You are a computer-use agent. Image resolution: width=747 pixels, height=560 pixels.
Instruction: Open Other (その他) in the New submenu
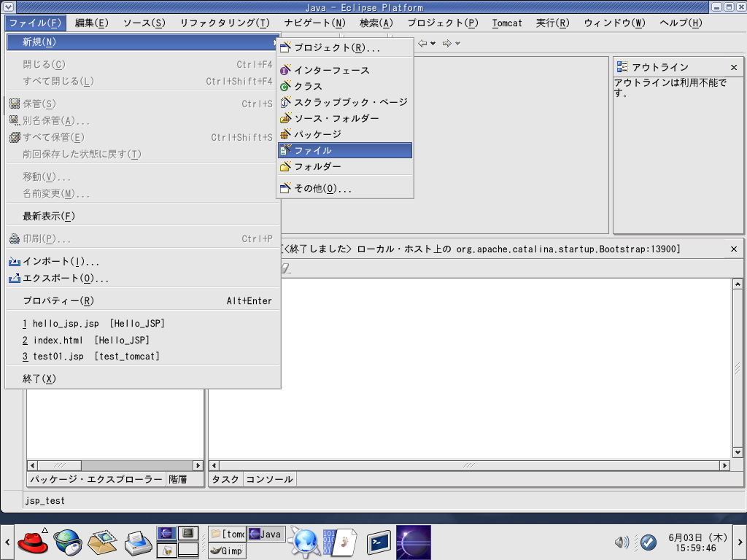coord(345,189)
